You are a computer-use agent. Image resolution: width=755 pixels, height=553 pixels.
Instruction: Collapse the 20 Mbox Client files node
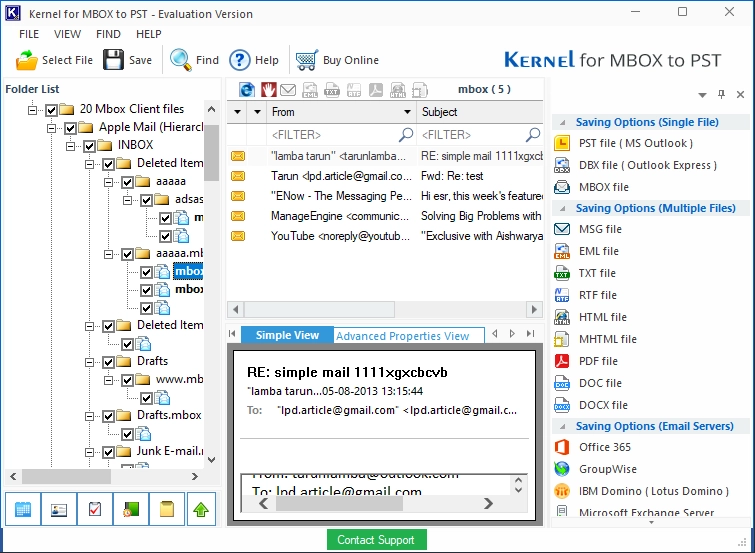point(32,110)
